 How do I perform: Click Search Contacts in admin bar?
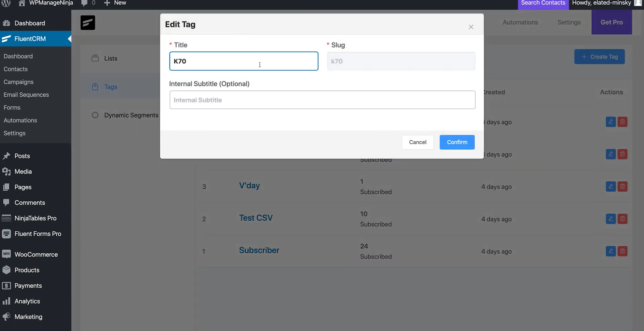click(x=543, y=3)
